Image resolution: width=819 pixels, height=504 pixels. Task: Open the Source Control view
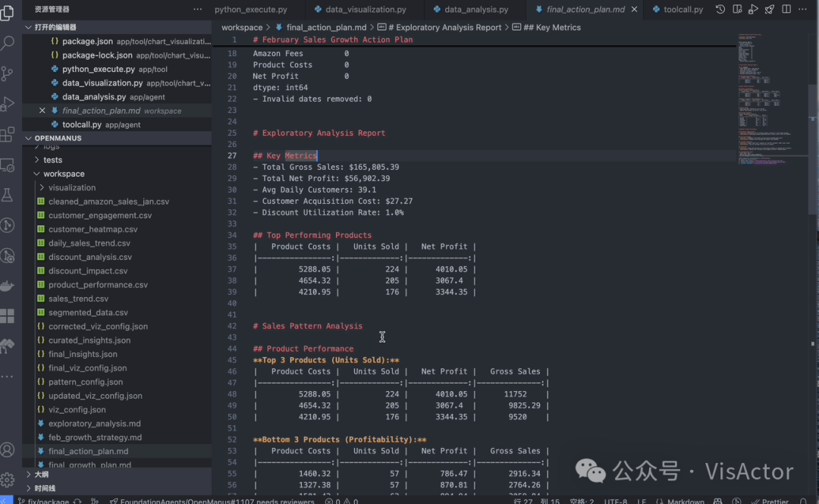point(8,74)
